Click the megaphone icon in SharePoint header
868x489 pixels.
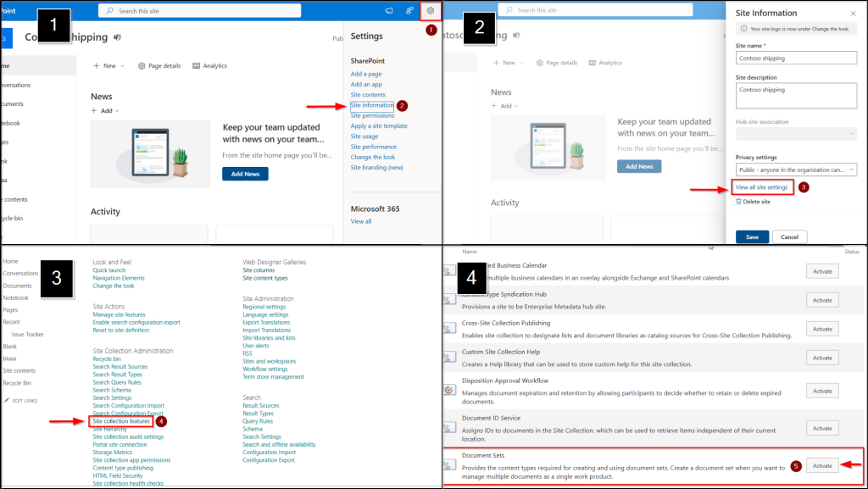pyautogui.click(x=389, y=11)
